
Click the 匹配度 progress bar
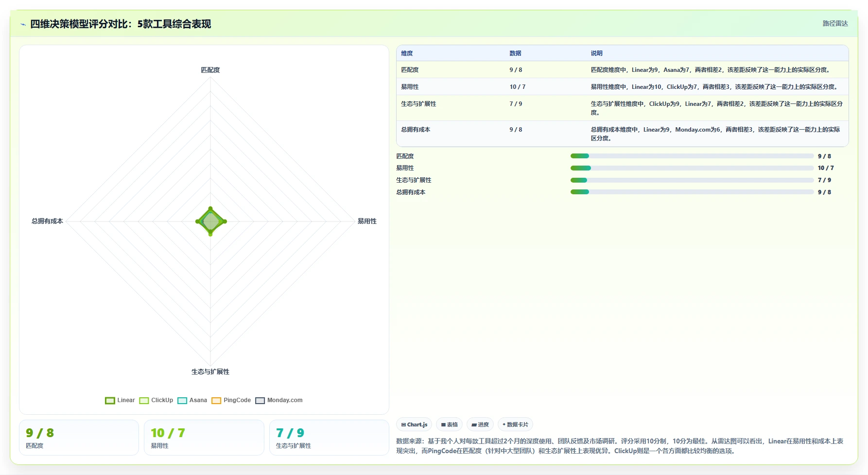tap(692, 156)
